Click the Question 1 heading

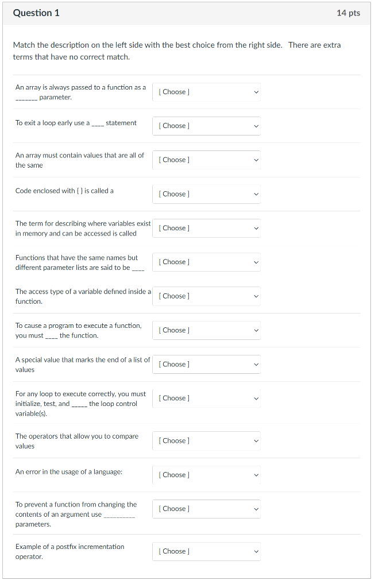pyautogui.click(x=36, y=13)
